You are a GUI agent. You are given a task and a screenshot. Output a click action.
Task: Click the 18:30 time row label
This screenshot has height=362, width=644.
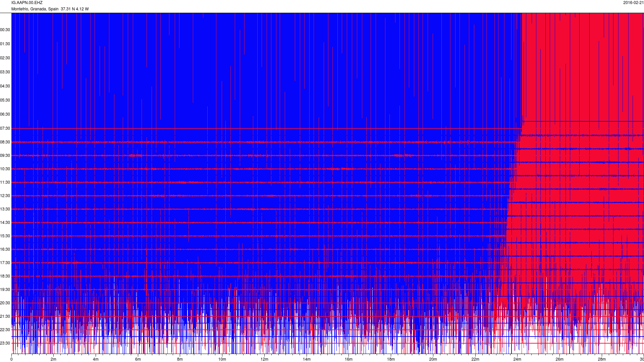click(5, 276)
